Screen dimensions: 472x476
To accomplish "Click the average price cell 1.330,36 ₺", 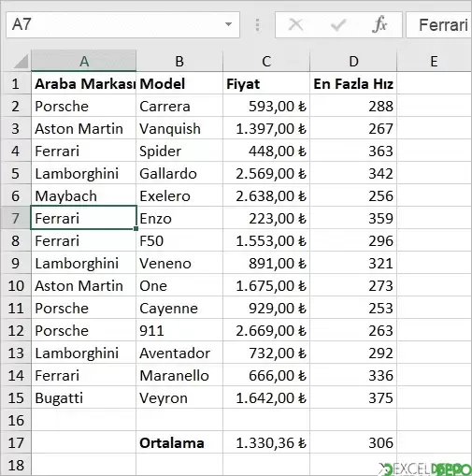I will (x=266, y=442).
